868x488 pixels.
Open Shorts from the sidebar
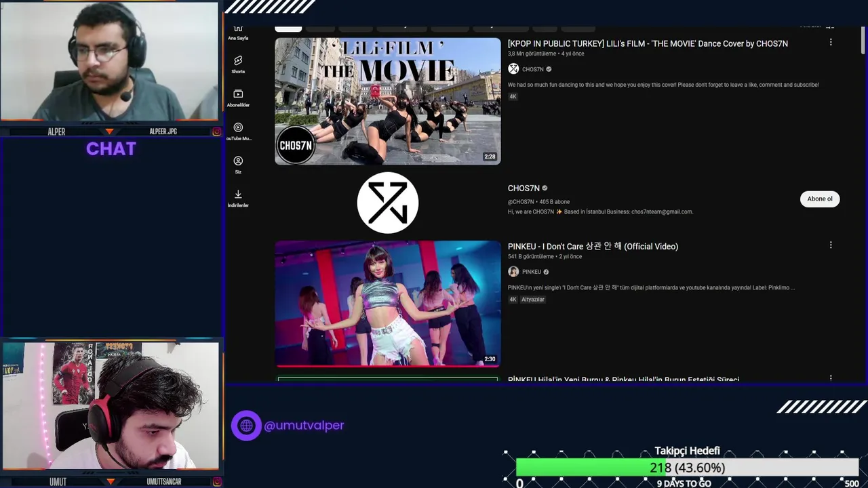[x=238, y=65]
